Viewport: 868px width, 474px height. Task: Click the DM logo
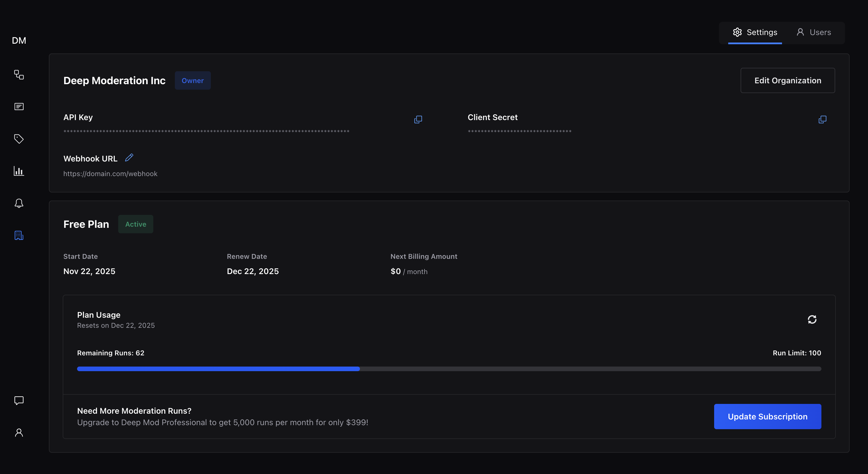tap(19, 41)
